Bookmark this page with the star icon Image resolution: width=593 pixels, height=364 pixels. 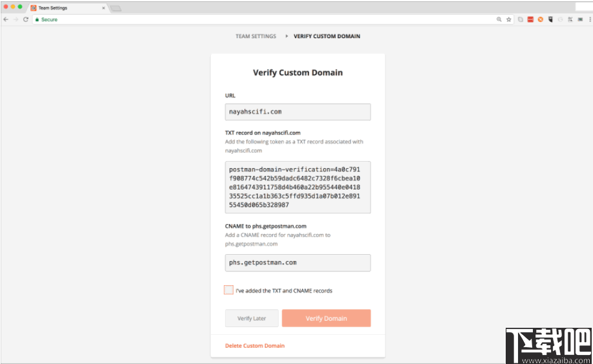click(x=509, y=19)
